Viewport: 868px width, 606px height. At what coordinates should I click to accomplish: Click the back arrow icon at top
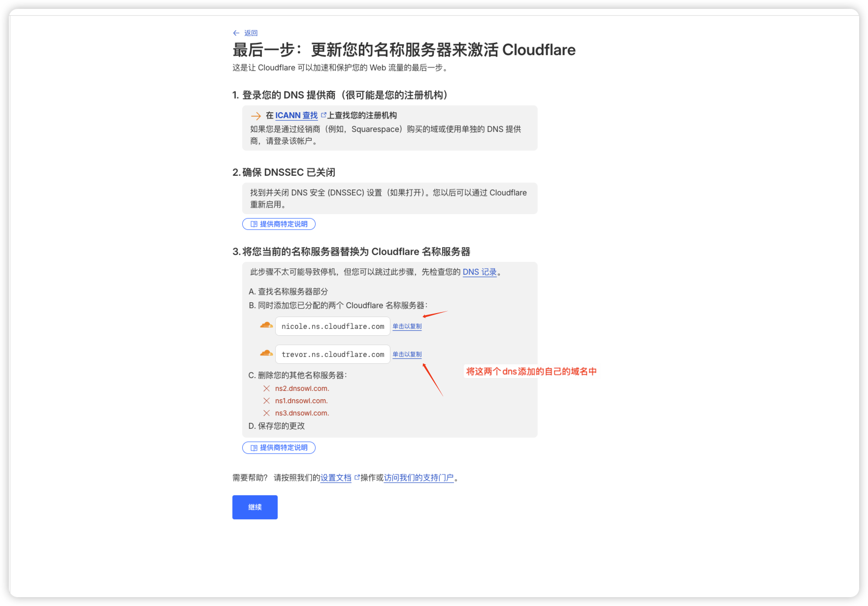point(236,33)
